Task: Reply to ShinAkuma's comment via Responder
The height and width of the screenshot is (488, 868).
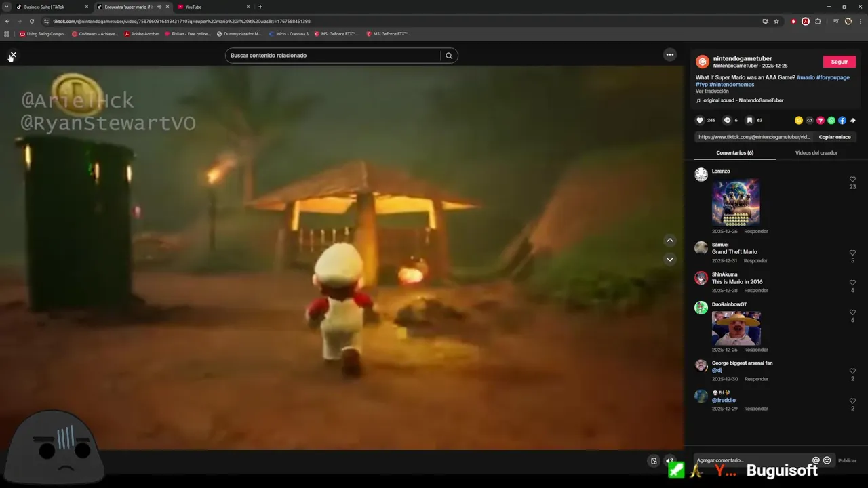Action: pos(755,290)
